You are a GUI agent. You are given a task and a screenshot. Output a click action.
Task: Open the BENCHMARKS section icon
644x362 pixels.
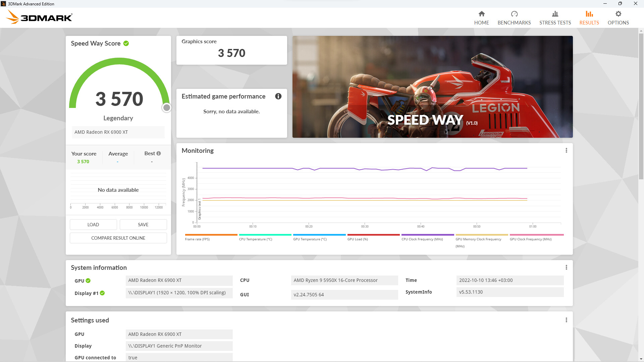click(515, 14)
